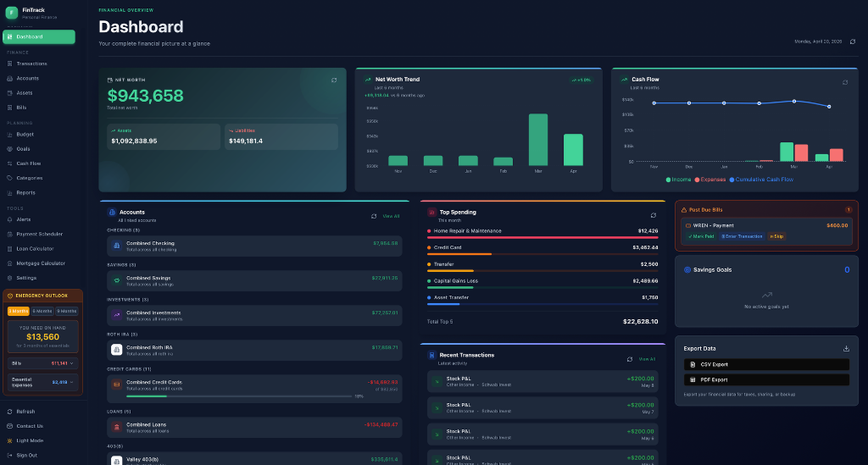
Task: Click the credit card utilization progress bar
Action: click(x=239, y=396)
